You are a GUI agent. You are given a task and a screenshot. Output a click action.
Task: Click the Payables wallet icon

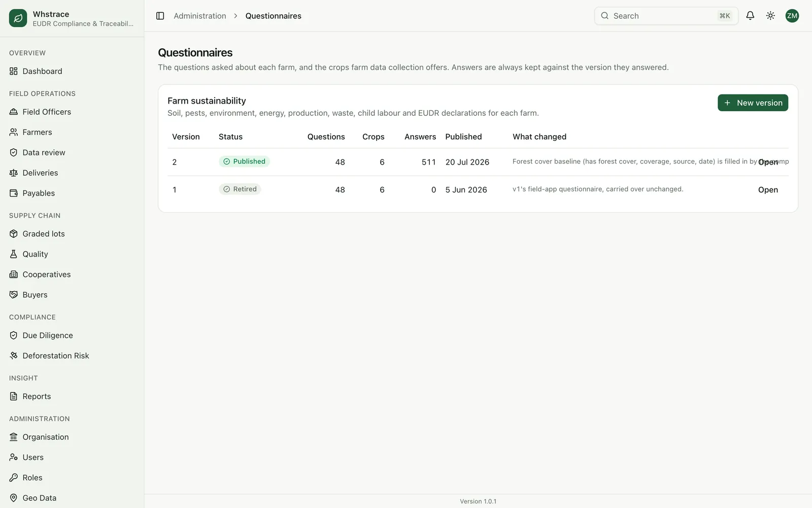coord(14,193)
